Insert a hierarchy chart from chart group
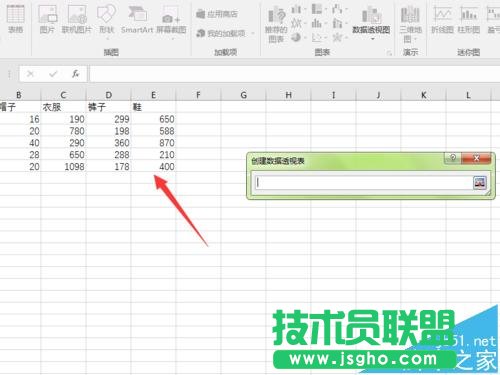Screen dimensions: 500x375 coord(318,9)
